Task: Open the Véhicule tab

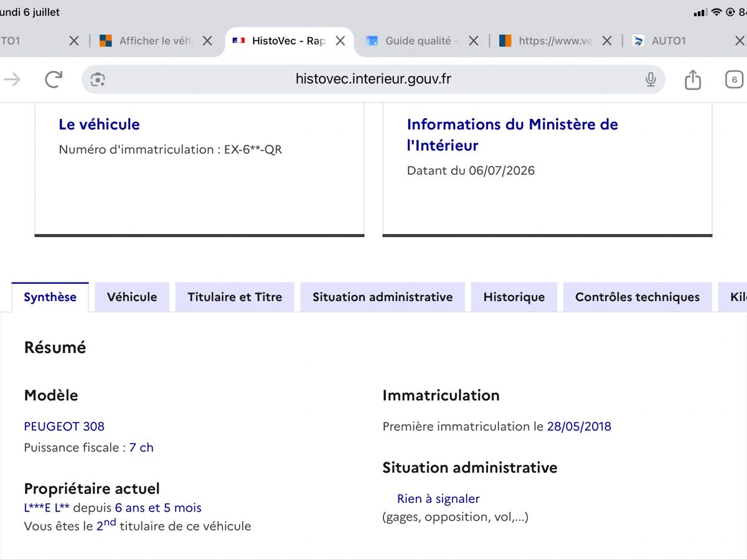Action: (x=132, y=297)
